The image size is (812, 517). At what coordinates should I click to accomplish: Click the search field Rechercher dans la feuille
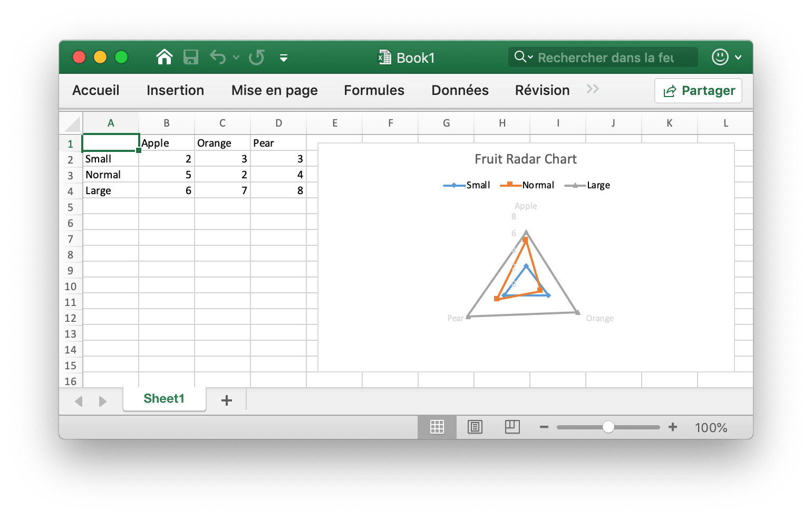(x=605, y=58)
